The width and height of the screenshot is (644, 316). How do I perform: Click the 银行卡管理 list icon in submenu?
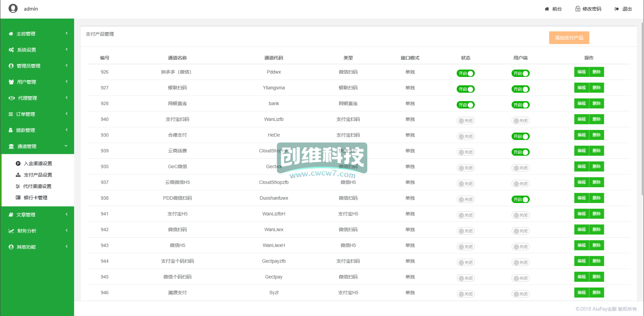(18, 197)
